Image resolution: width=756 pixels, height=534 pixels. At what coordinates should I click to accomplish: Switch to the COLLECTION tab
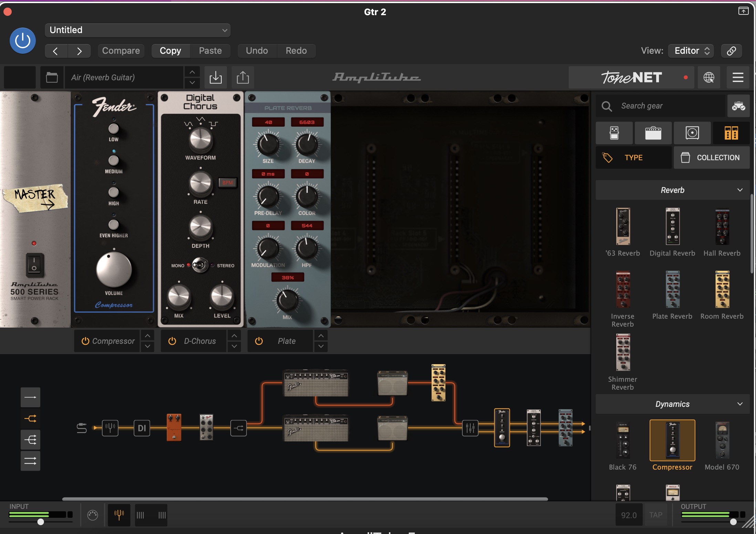coord(712,157)
